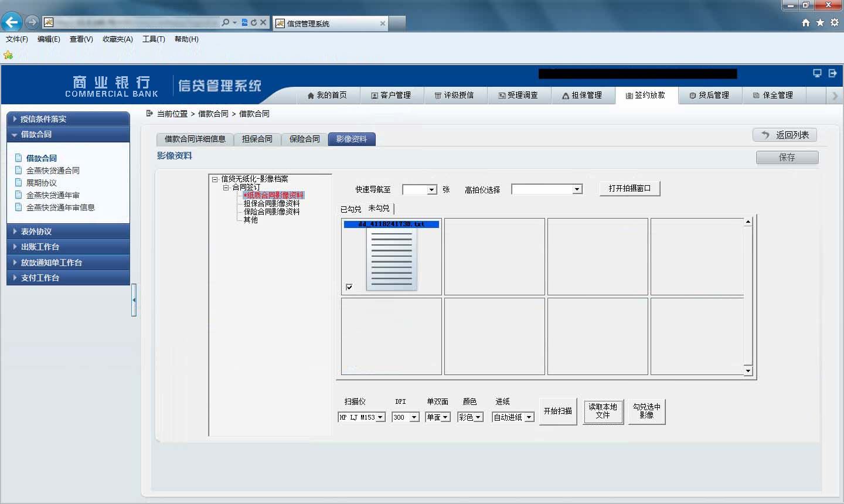
Task: Open 客户管理 navigation tab
Action: tap(391, 95)
